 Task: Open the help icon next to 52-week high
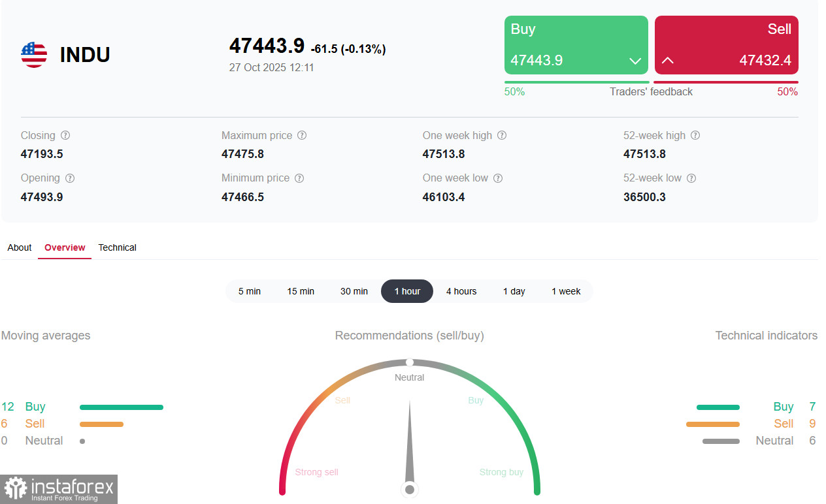(x=695, y=135)
